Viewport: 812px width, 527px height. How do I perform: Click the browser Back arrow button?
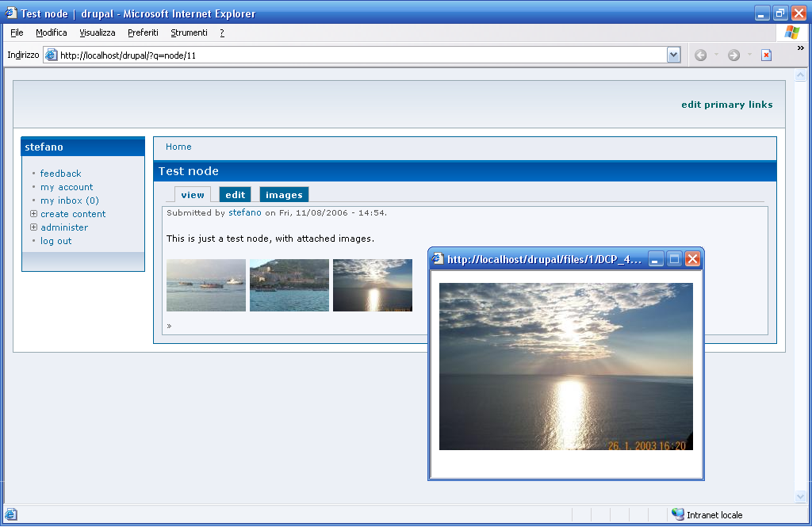click(x=700, y=55)
